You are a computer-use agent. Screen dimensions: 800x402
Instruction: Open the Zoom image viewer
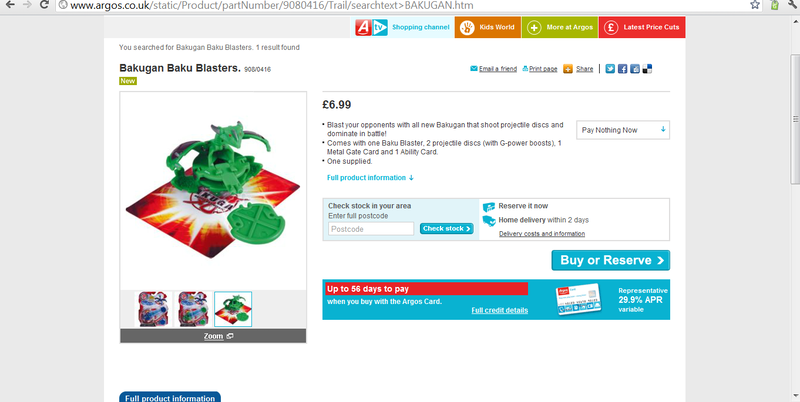point(213,336)
